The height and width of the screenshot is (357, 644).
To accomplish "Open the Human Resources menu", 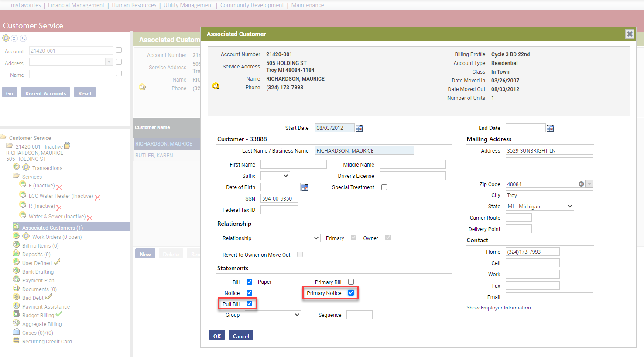I will point(134,5).
